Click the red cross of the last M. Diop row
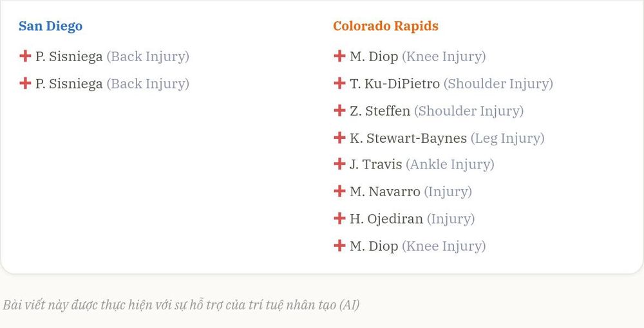The image size is (644, 328). click(x=339, y=246)
